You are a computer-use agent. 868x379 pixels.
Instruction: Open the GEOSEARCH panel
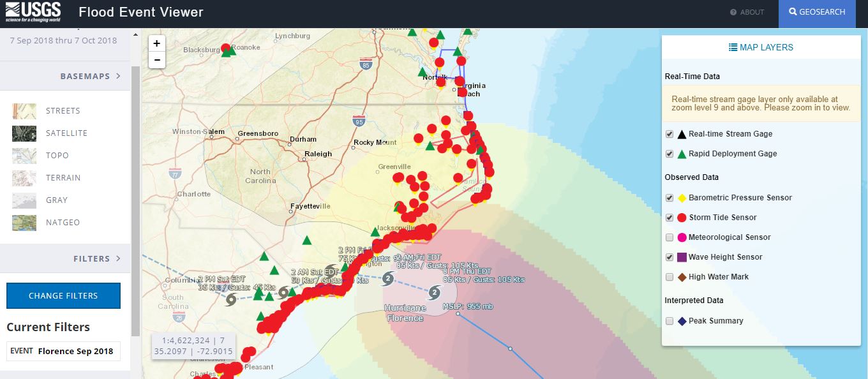pos(817,11)
